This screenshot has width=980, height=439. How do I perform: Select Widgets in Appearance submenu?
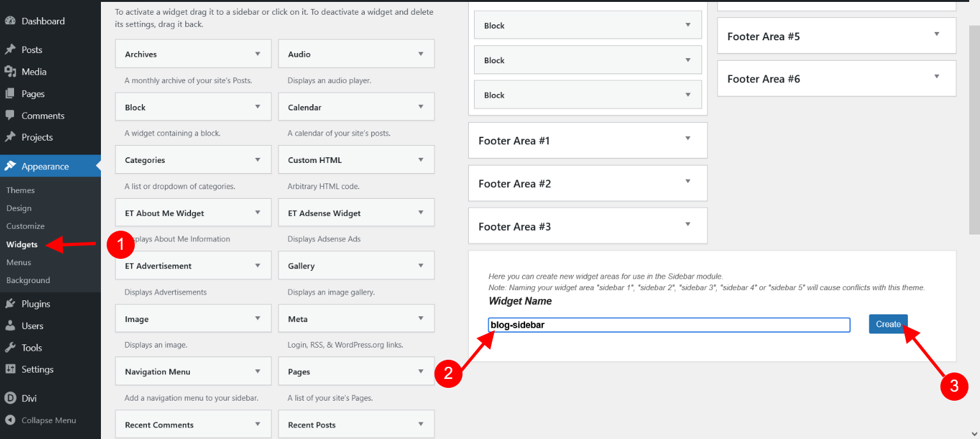tap(22, 244)
